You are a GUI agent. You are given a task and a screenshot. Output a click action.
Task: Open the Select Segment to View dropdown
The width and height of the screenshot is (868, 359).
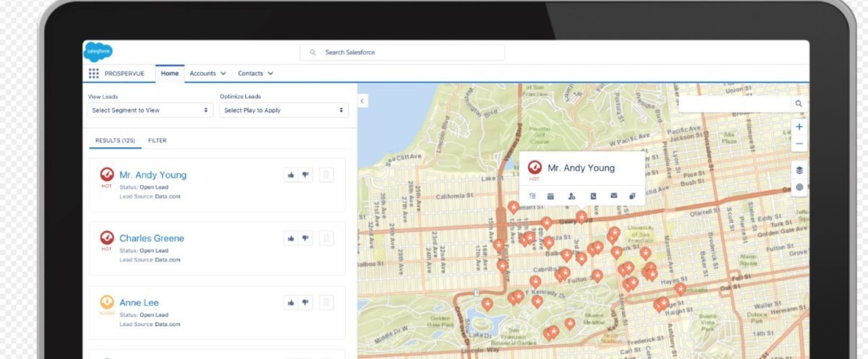(x=150, y=111)
